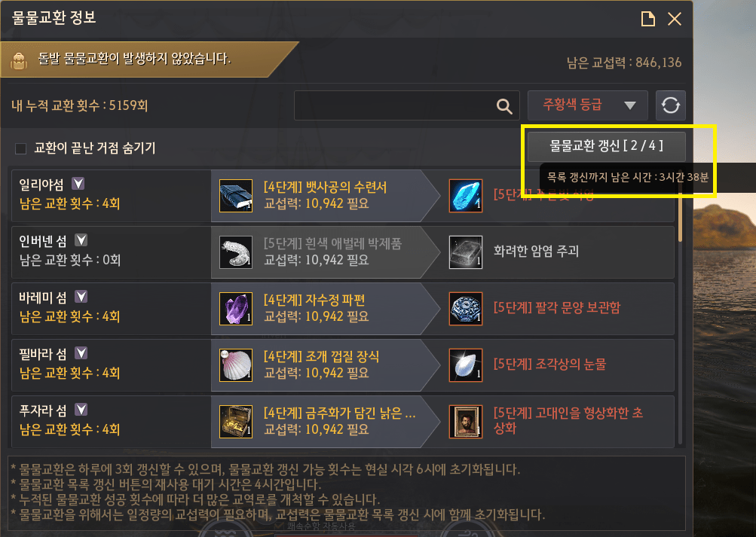Expand the 푸자라 섬 island entry
756x537 pixels.
click(x=81, y=410)
